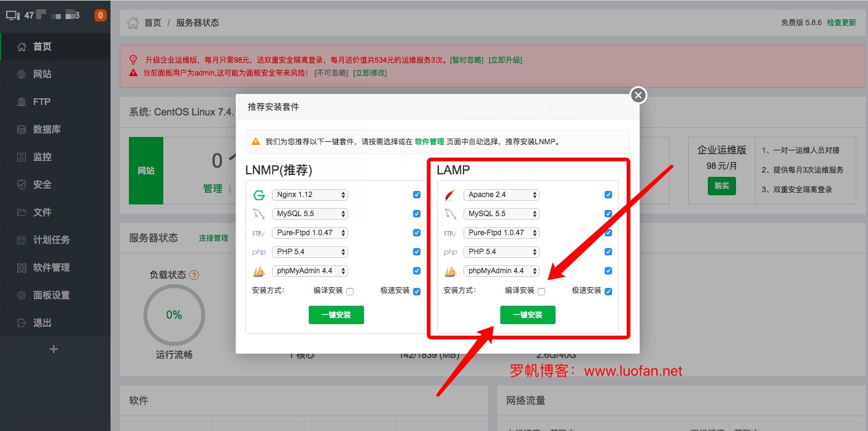Click the globe icon beside 网站
Viewport: 868px width, 431px height.
(21, 74)
